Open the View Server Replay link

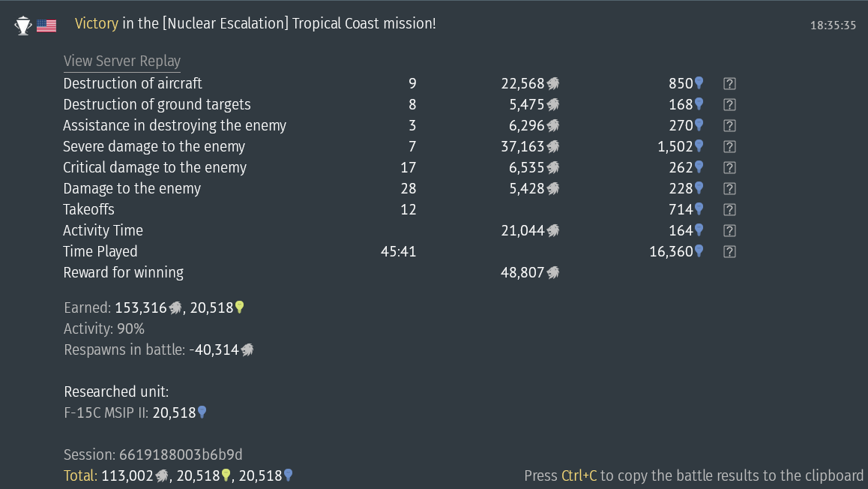point(122,61)
